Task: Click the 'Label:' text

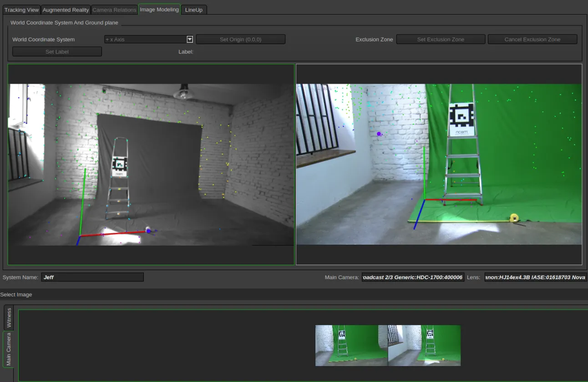Action: (186, 52)
